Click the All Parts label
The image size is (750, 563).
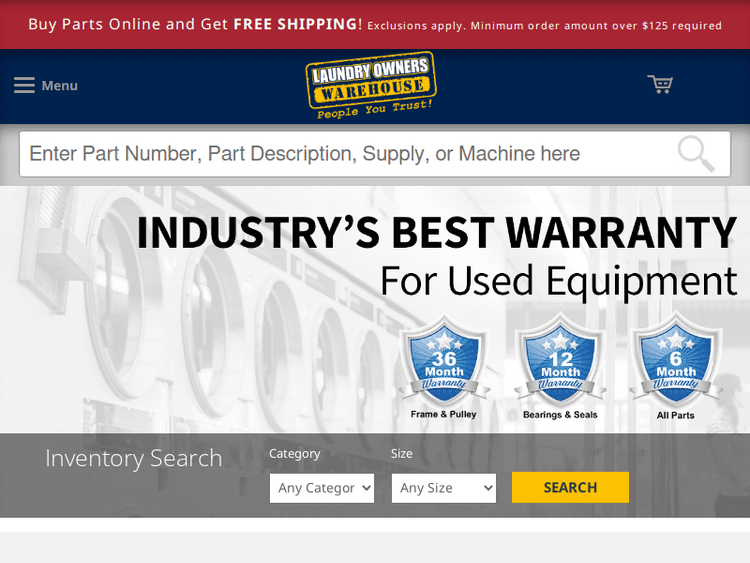click(675, 415)
